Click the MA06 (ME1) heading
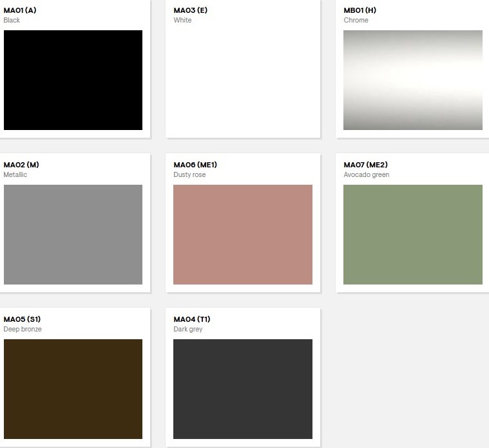This screenshot has height=448, width=489. [x=195, y=165]
